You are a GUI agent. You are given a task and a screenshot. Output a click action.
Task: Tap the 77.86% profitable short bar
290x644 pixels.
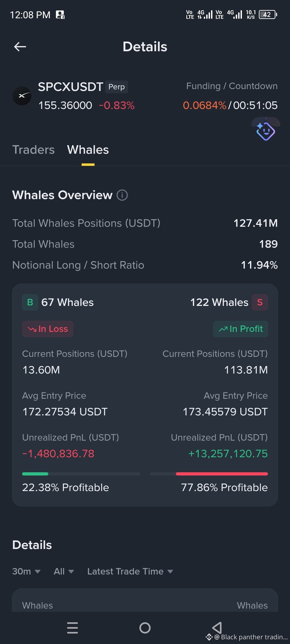(209, 474)
